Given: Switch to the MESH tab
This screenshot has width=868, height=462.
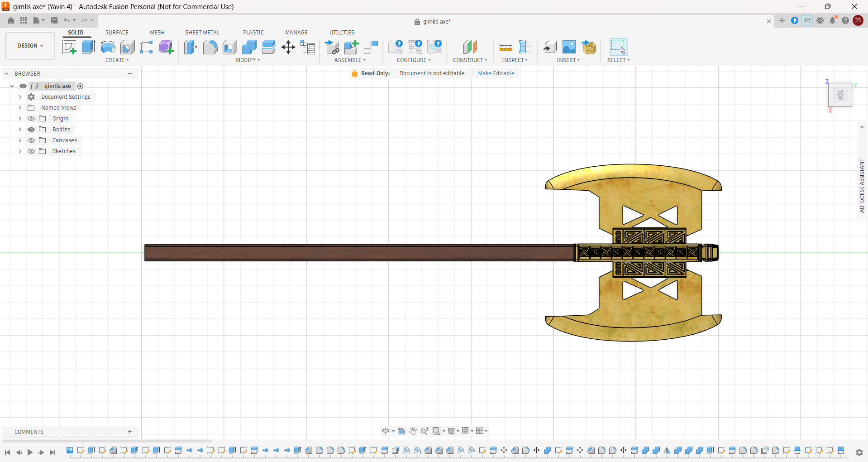Looking at the screenshot, I should (157, 33).
